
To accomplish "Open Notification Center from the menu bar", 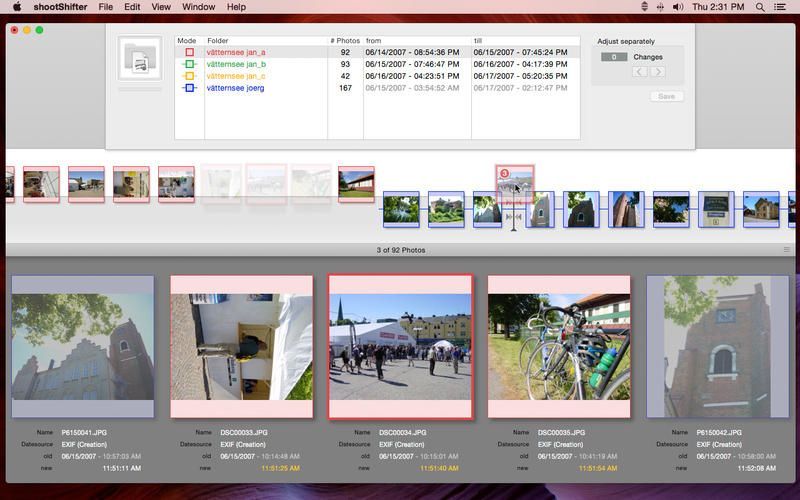I will click(783, 7).
